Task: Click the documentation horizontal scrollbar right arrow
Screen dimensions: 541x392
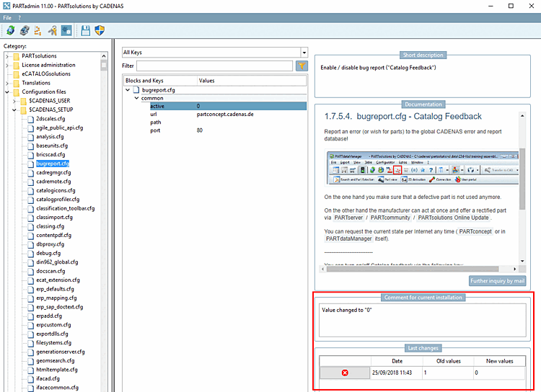Action: [x=514, y=269]
